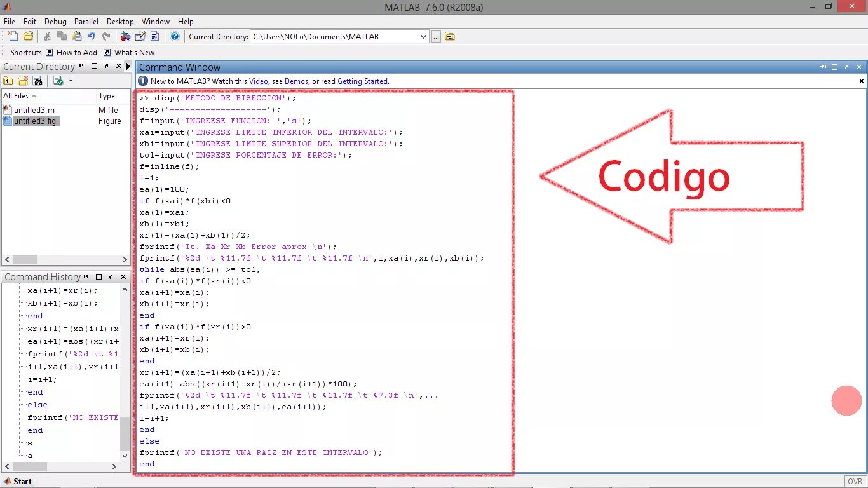The height and width of the screenshot is (488, 868).
Task: Open the MATLAB Start button
Action: point(17,481)
